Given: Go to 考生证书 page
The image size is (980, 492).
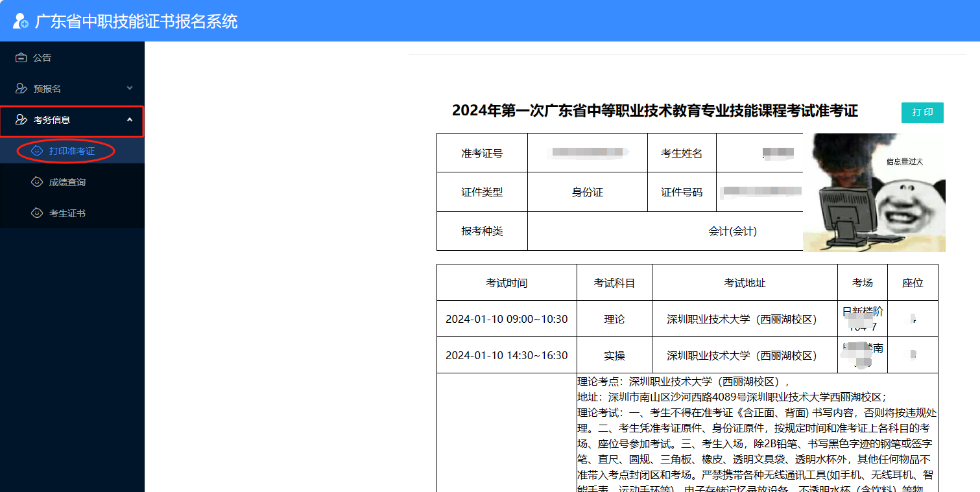Looking at the screenshot, I should pos(67,213).
